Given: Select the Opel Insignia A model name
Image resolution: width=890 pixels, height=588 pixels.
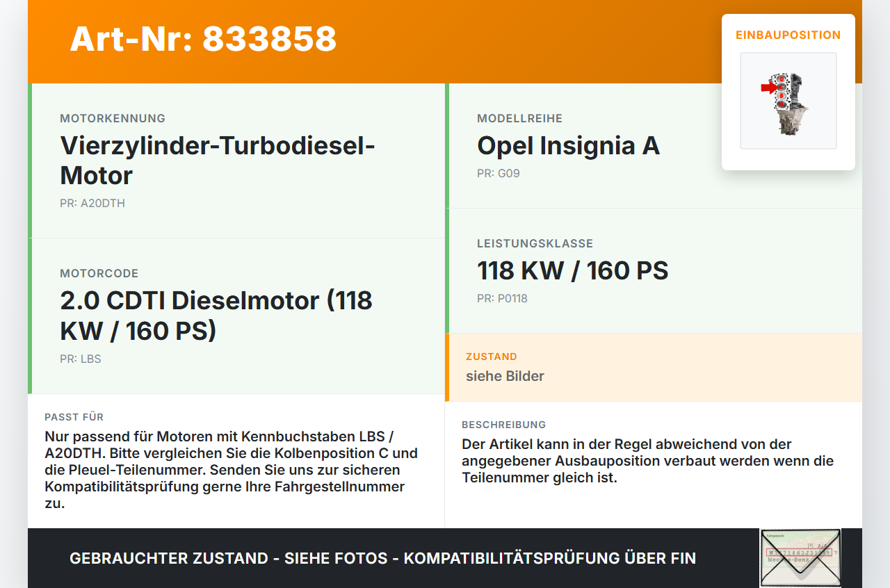Looking at the screenshot, I should [568, 146].
